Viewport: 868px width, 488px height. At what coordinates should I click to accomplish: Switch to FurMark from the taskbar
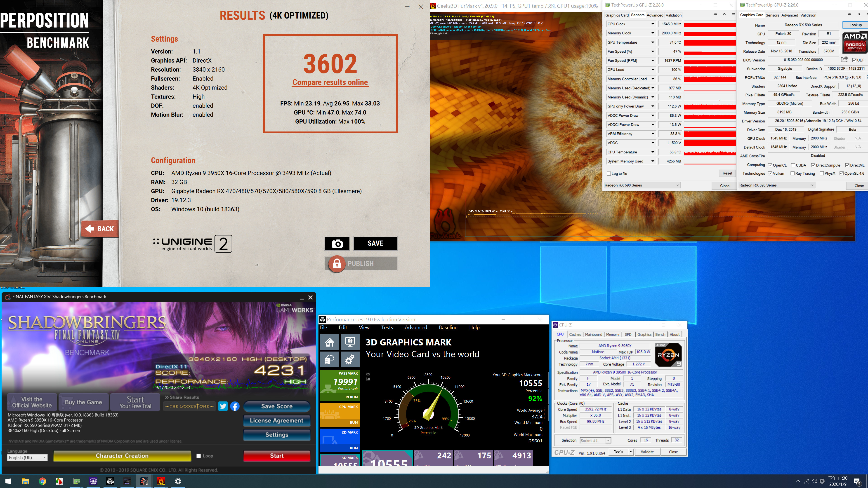pyautogui.click(x=161, y=481)
